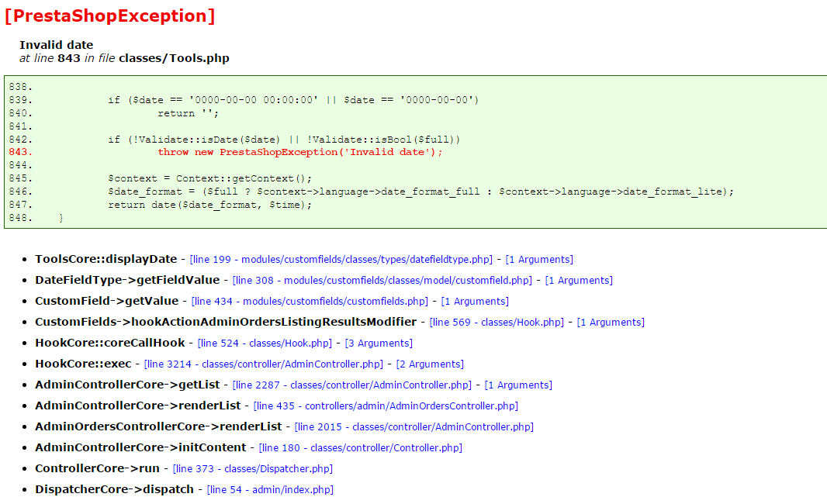Expand 3 Arguments for HookCore::coreCallHook
The image size is (827, 504).
coord(378,343)
